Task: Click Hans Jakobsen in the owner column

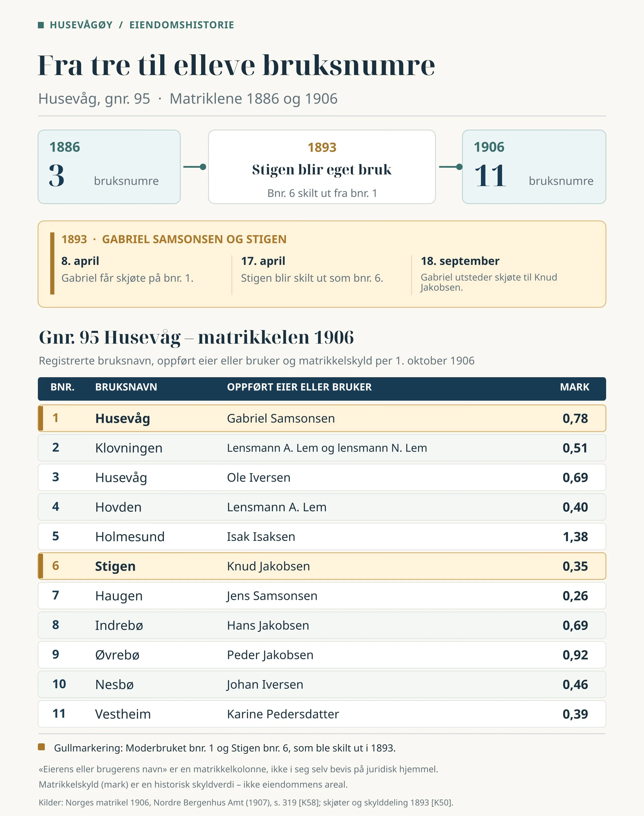Action: 268,626
